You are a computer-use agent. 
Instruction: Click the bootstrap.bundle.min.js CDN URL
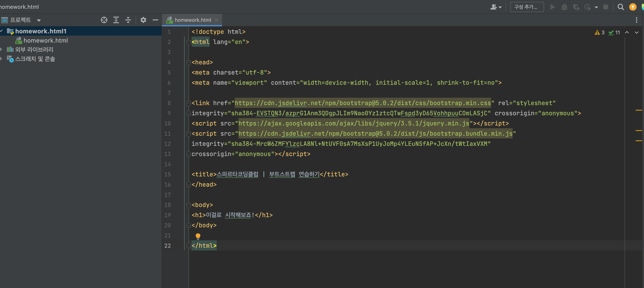pyautogui.click(x=375, y=134)
